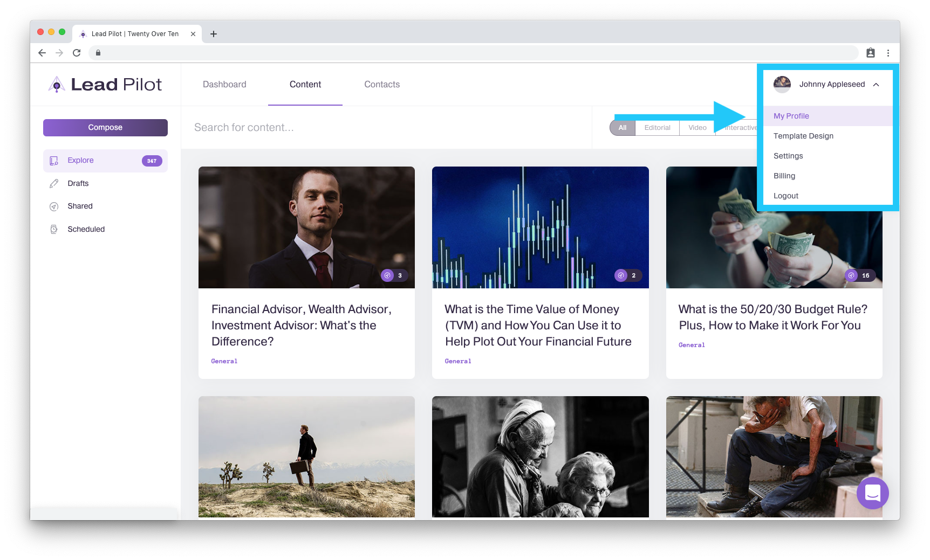Viewport: 930px width, 560px height.
Task: Open the distressed man sitting thumbnail
Action: (774, 457)
